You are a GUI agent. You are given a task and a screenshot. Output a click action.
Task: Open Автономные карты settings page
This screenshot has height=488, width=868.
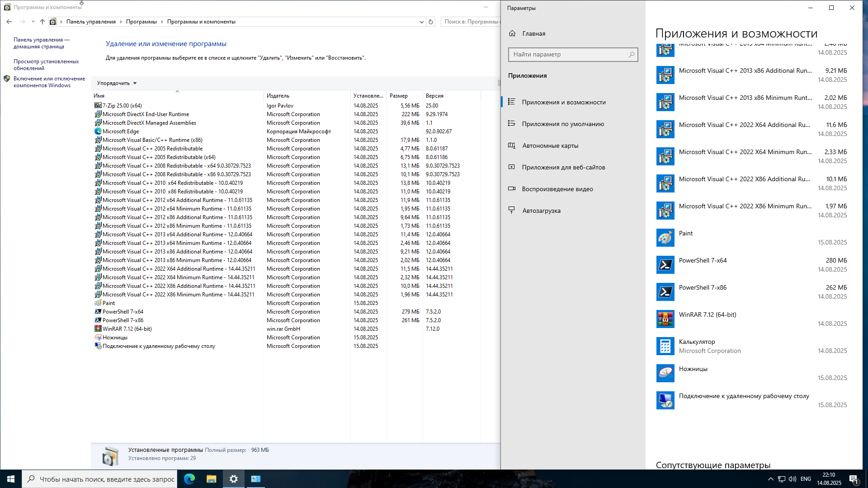[x=573, y=145]
